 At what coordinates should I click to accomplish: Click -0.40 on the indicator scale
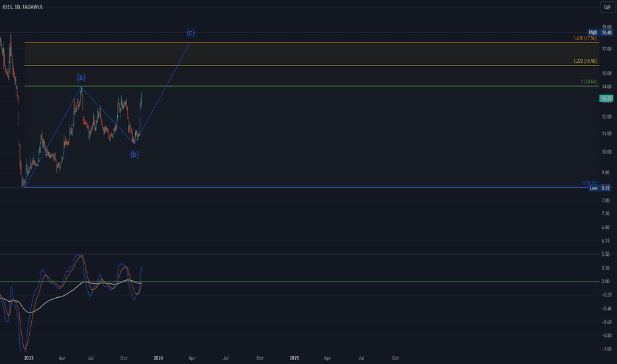(x=606, y=308)
